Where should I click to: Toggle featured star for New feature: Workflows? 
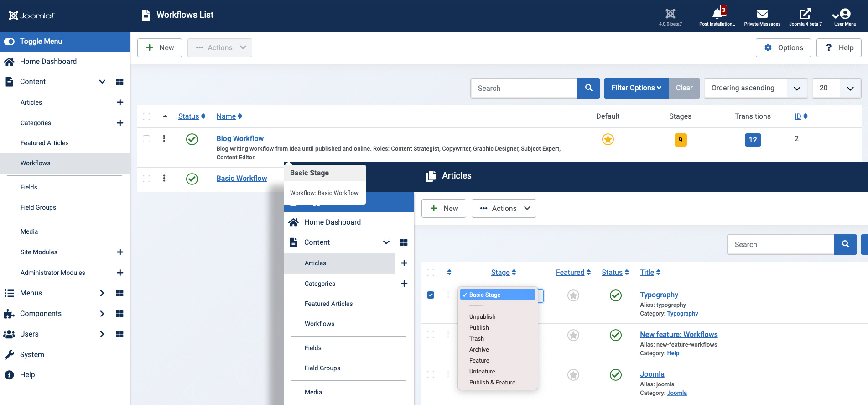tap(573, 335)
